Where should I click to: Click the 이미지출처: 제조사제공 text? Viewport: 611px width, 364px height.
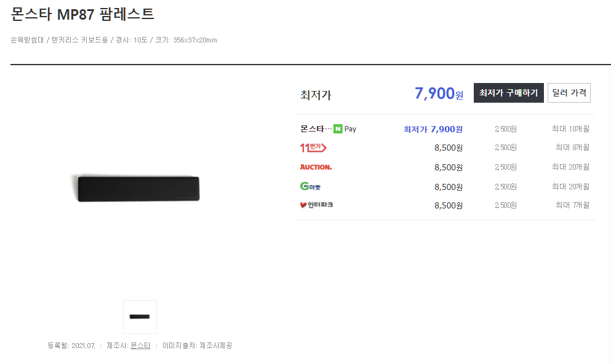197,346
